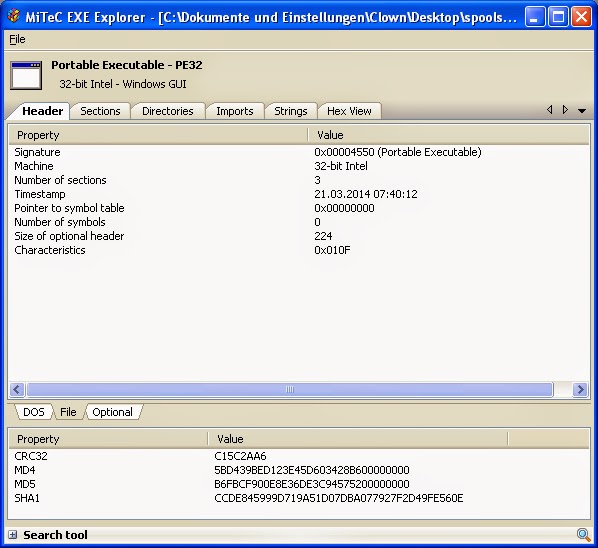Image resolution: width=598 pixels, height=548 pixels.
Task: Click the upper Value column header
Action: [448, 135]
